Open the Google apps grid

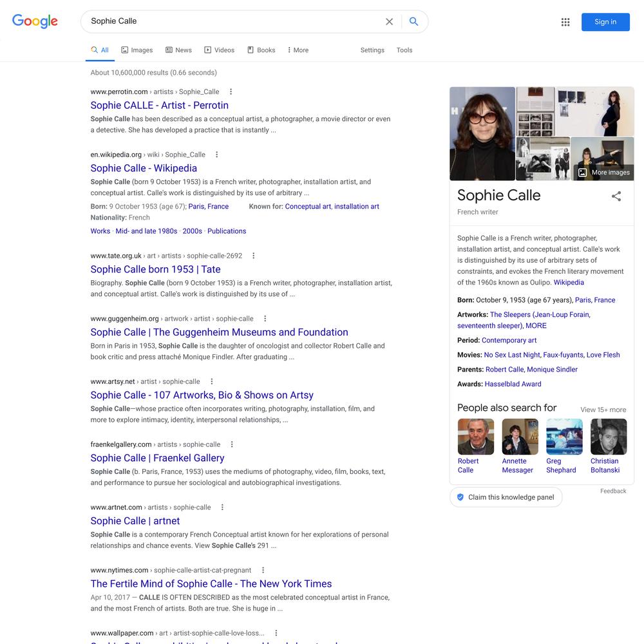[x=565, y=22]
